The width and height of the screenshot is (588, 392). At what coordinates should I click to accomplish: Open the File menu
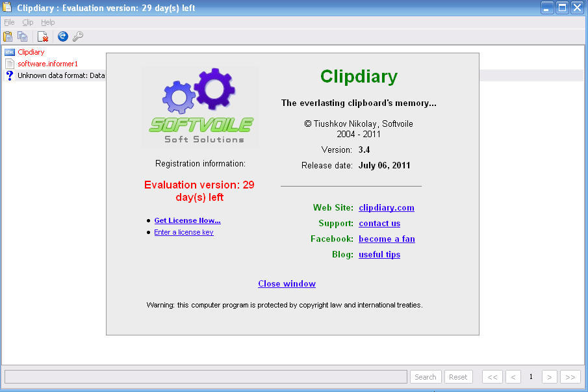click(x=9, y=22)
